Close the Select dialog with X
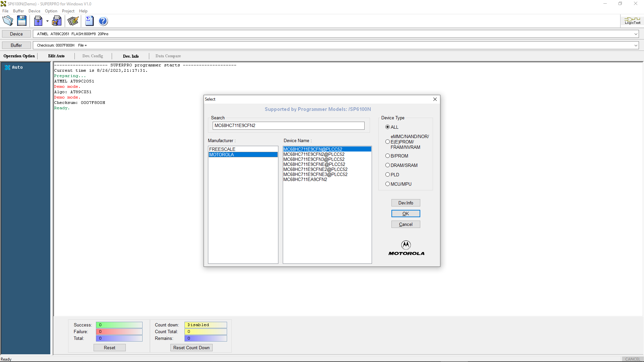This screenshot has width=644, height=362. [x=435, y=99]
